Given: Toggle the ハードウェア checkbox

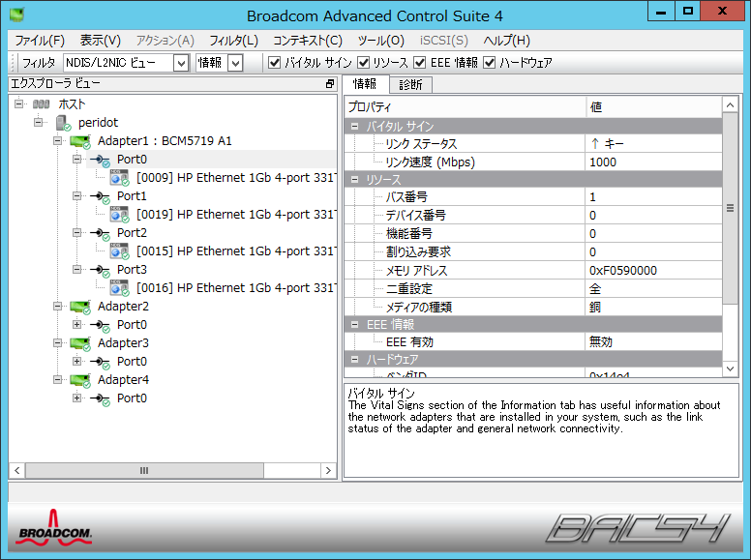Looking at the screenshot, I should point(489,63).
